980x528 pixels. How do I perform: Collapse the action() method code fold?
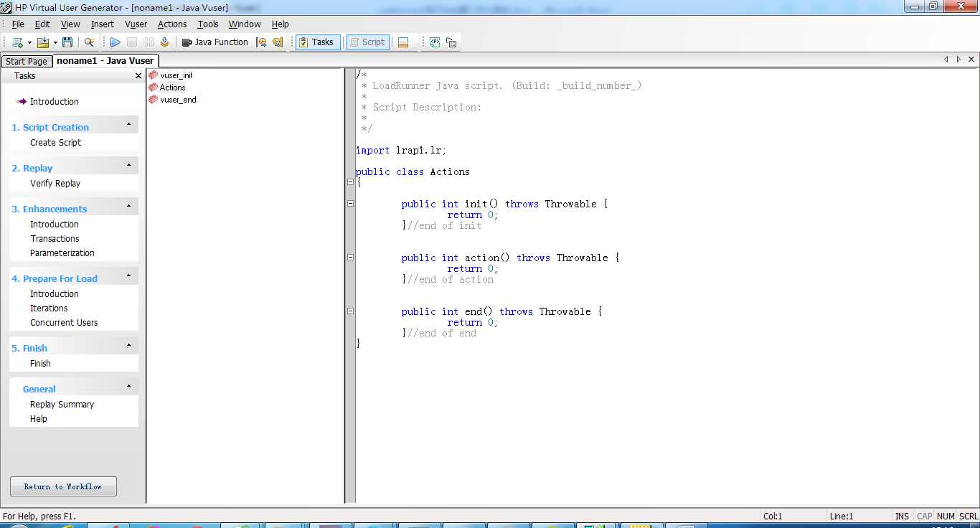[x=350, y=258]
